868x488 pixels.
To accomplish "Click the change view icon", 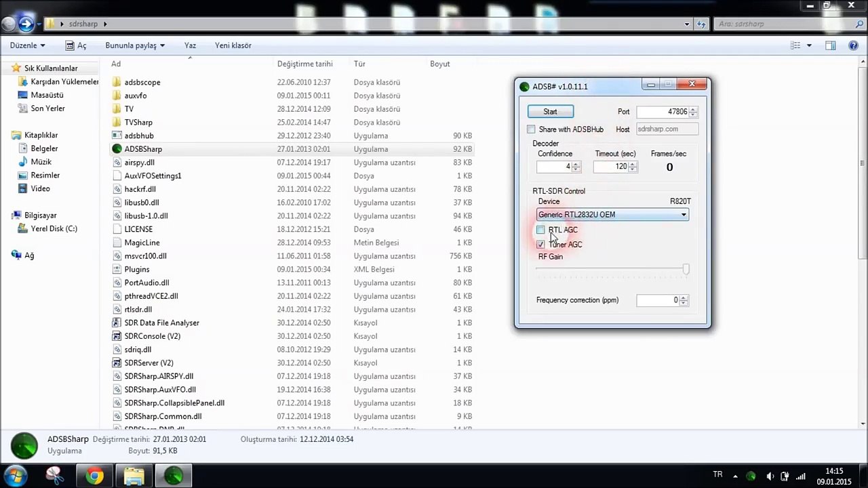I will pyautogui.click(x=796, y=45).
